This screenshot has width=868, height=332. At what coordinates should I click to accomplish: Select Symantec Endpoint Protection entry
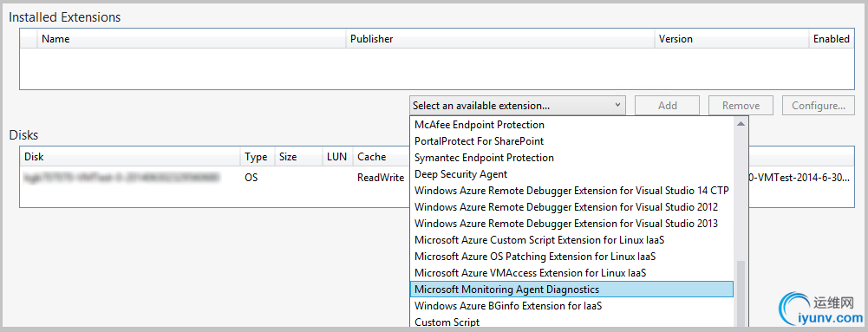pyautogui.click(x=571, y=158)
